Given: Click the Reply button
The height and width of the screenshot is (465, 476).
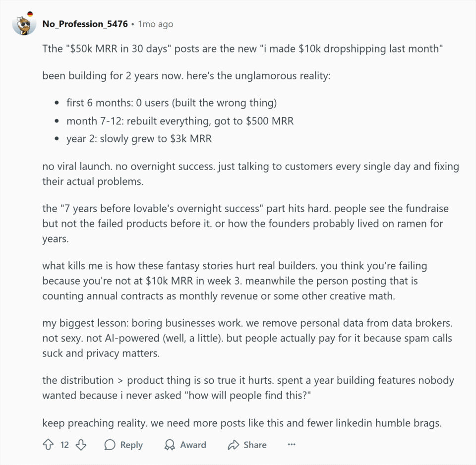Looking at the screenshot, I should 123,445.
